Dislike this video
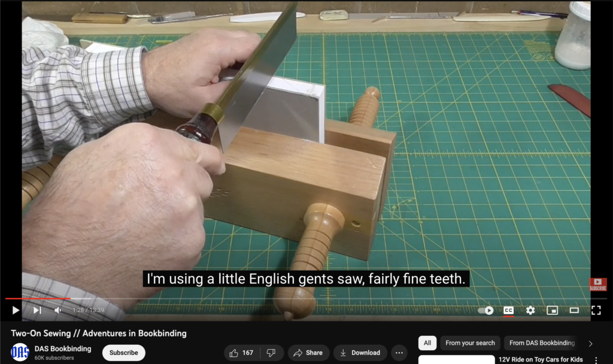The image size is (613, 364). [271, 353]
